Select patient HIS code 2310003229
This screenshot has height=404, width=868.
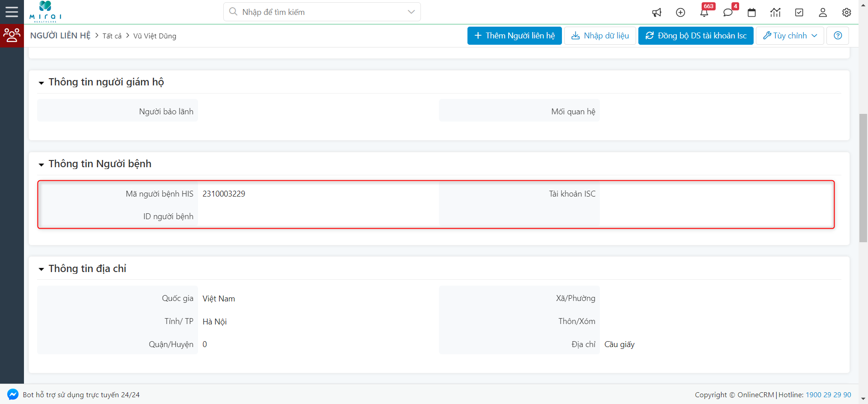click(224, 194)
